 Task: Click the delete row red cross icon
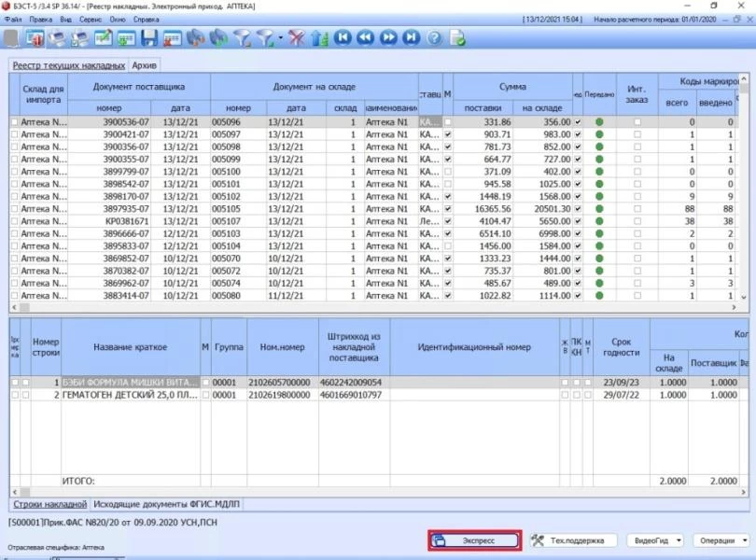pyautogui.click(x=172, y=38)
